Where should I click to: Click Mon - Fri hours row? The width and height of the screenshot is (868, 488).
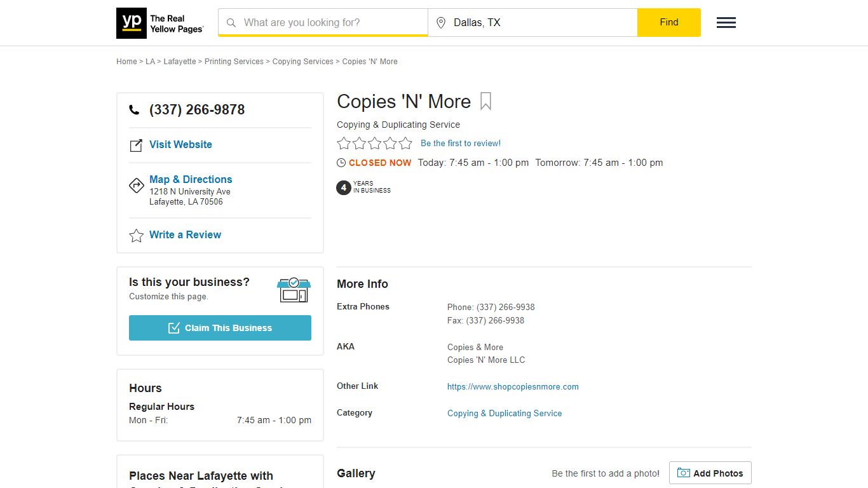pyautogui.click(x=220, y=421)
